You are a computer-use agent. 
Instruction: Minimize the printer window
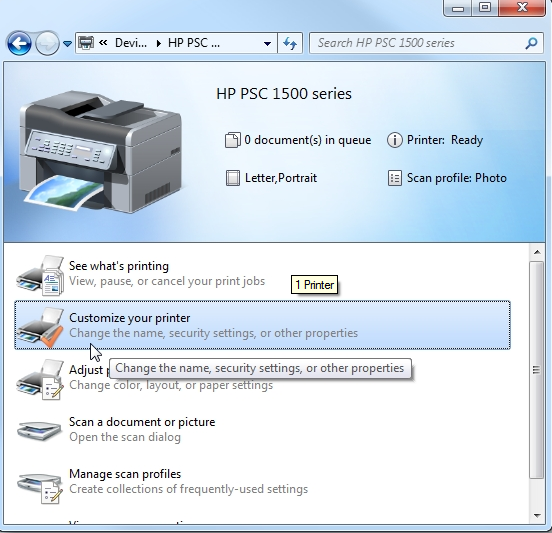point(458,8)
